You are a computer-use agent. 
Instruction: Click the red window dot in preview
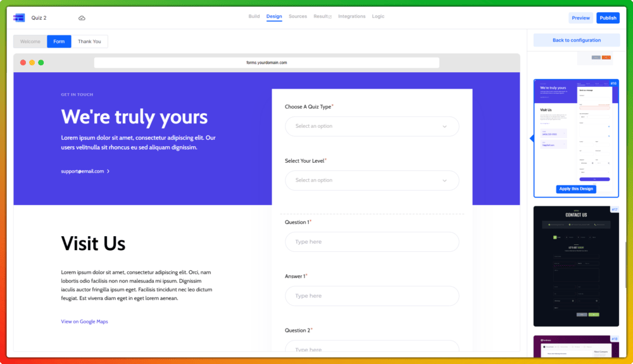point(23,63)
